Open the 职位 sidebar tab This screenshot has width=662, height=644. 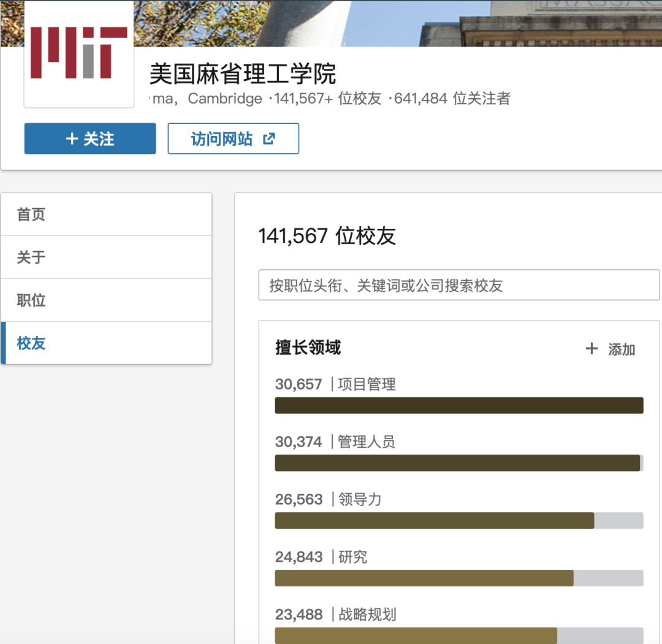tap(107, 301)
